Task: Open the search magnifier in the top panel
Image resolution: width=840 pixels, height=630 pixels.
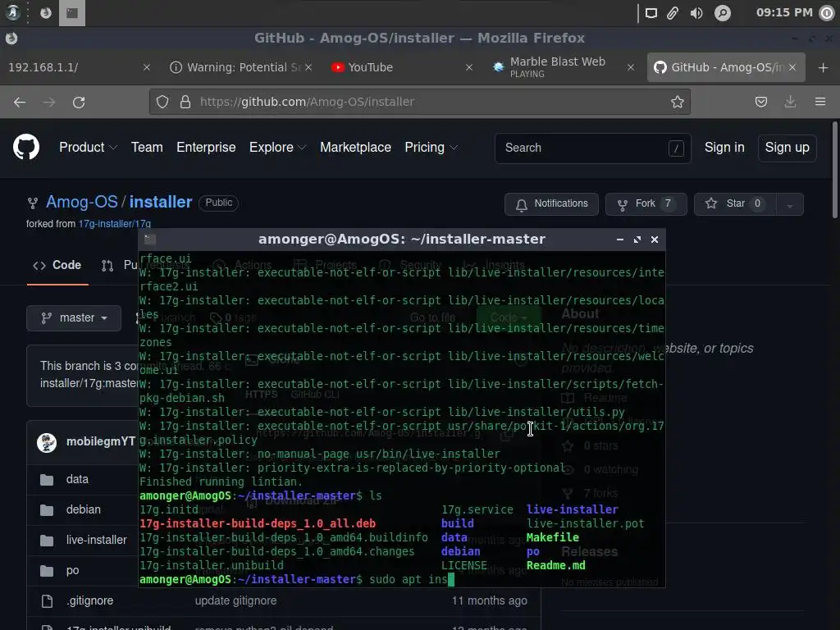Action: [723, 13]
